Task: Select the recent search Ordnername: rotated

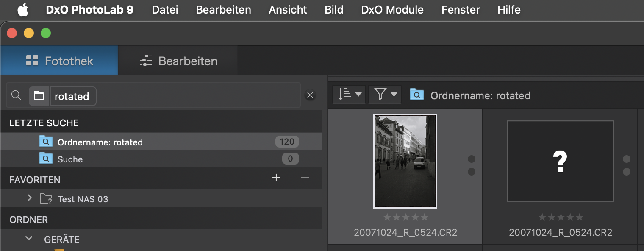Action: pyautogui.click(x=161, y=142)
